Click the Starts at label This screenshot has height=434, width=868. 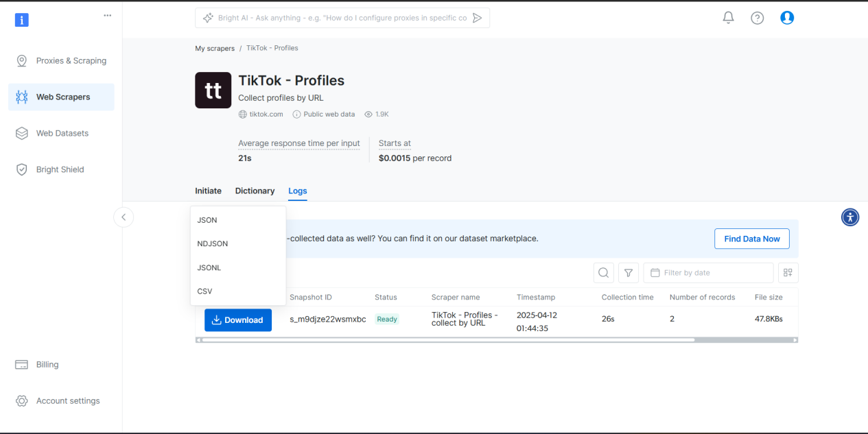point(395,143)
